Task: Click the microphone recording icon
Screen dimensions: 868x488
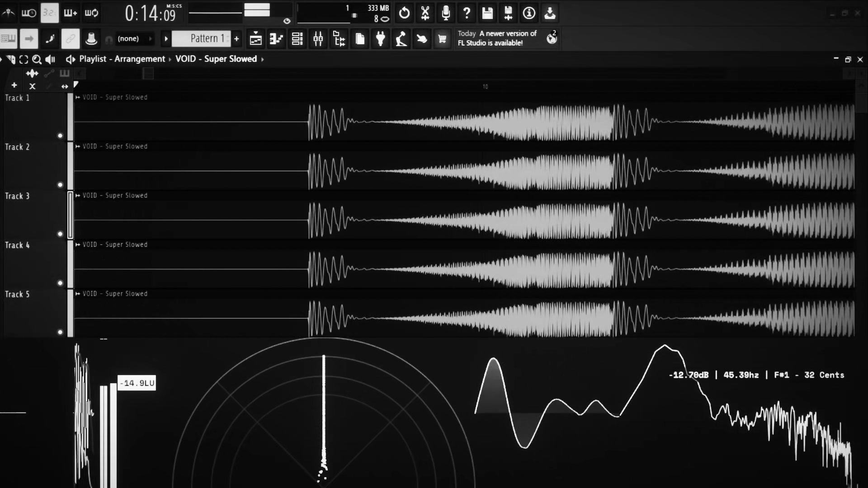Action: coord(446,13)
